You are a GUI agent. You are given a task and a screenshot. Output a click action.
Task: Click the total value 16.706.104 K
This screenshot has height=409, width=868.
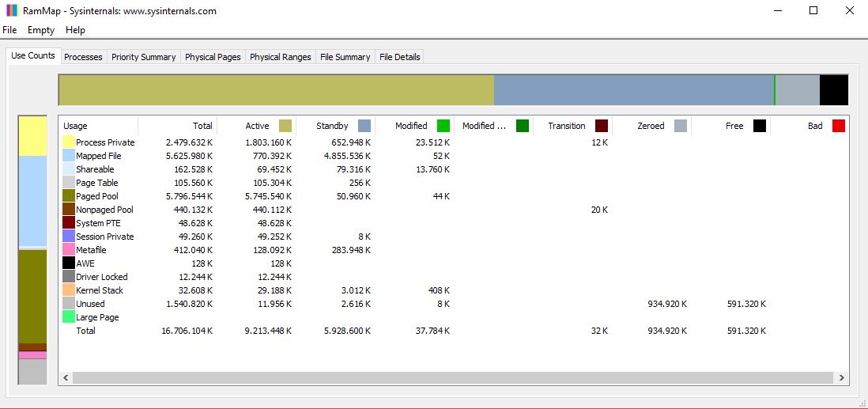click(x=186, y=331)
